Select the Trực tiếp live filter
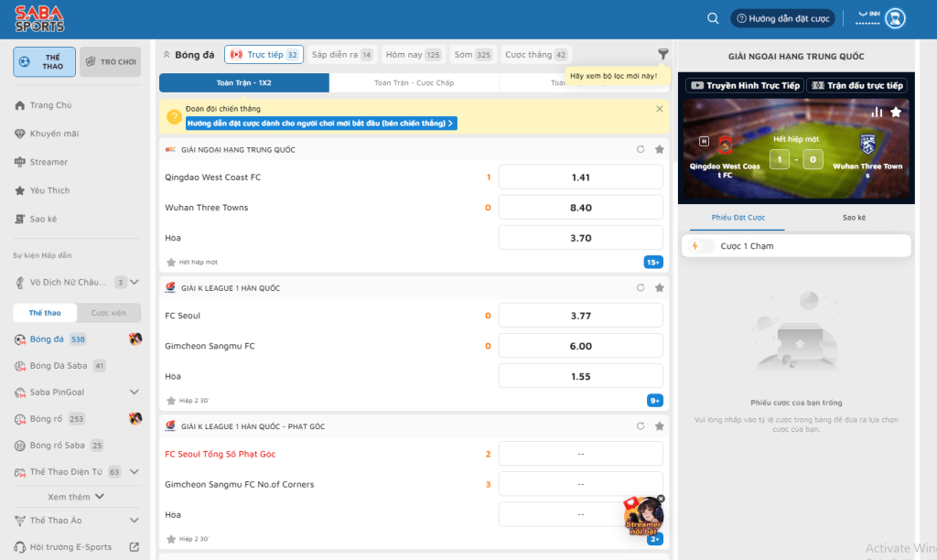Image resolution: width=937 pixels, height=560 pixels. coord(264,54)
